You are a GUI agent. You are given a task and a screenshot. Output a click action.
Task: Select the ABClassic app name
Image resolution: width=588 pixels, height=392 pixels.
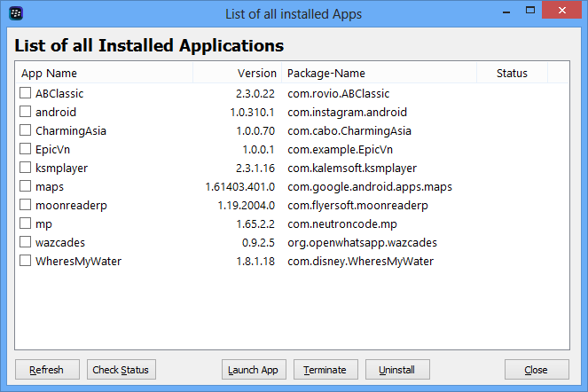point(59,93)
